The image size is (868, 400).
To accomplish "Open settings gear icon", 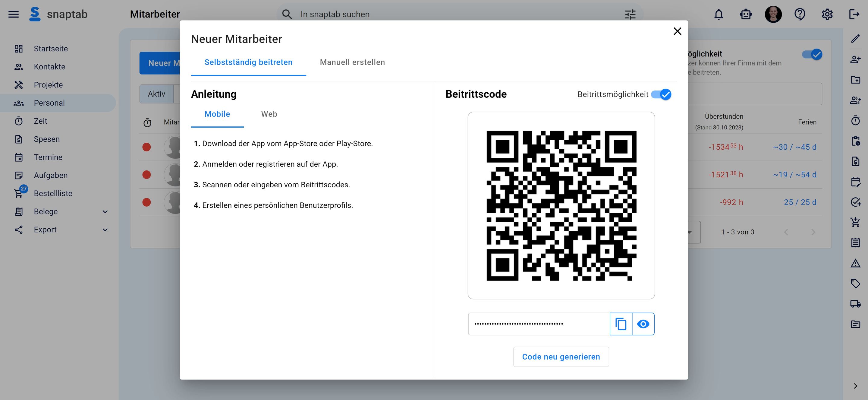I will [827, 14].
